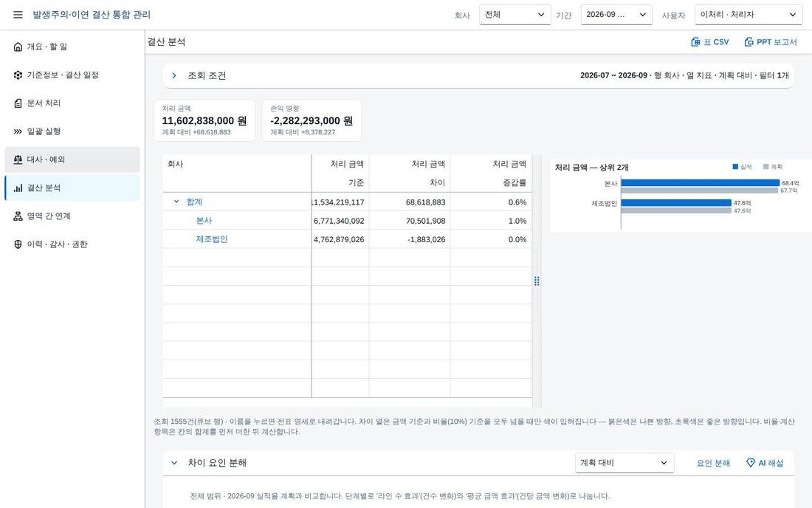
Task: Click the 처리 금액 — 상위 2개 chart title
Action: click(591, 168)
